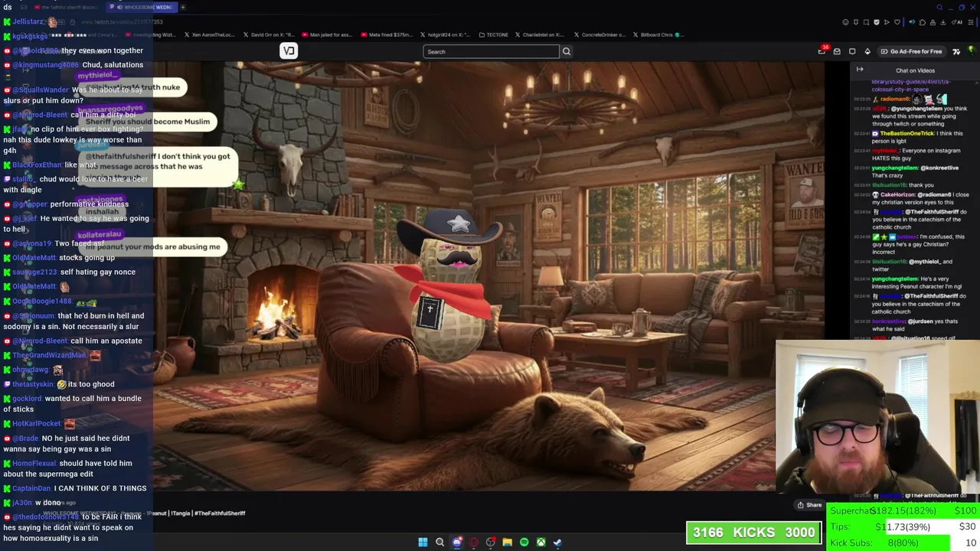The height and width of the screenshot is (551, 980).
Task: Open the Twitch whispers chat bubble icon
Action: pos(852,51)
